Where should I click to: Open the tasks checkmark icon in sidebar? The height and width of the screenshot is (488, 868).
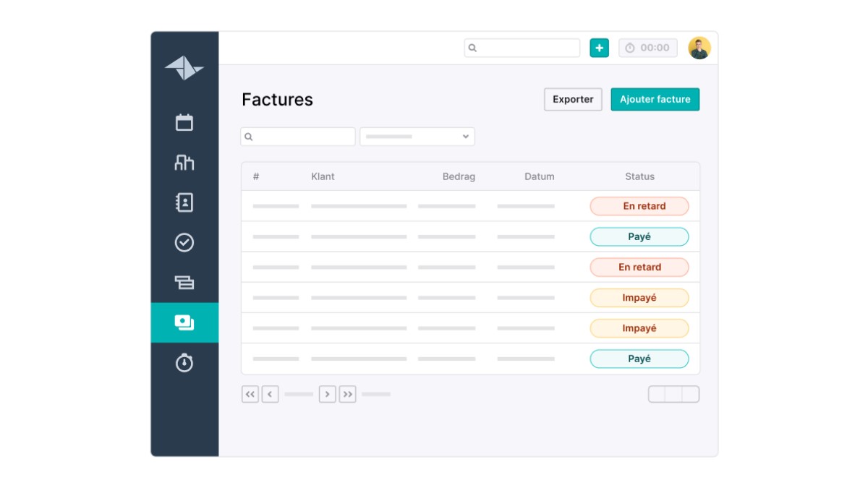click(x=184, y=242)
